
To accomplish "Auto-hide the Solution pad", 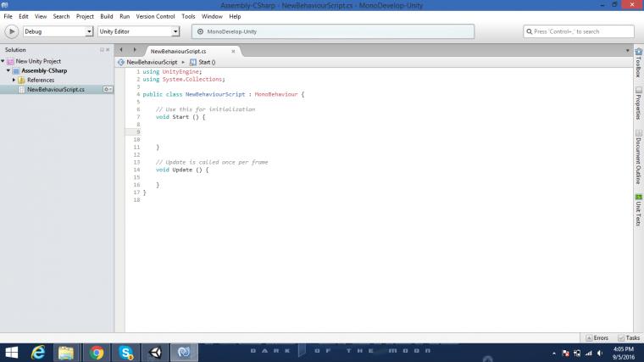I will click(x=102, y=50).
